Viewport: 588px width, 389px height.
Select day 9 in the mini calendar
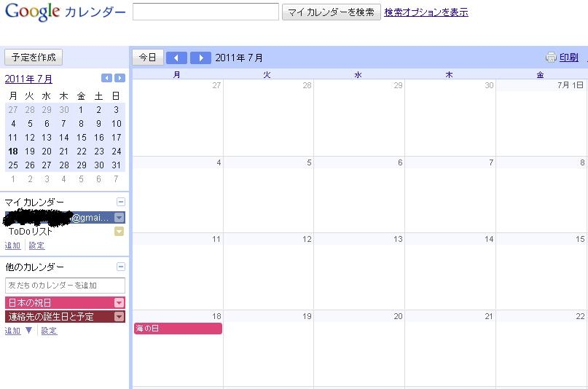(x=98, y=124)
